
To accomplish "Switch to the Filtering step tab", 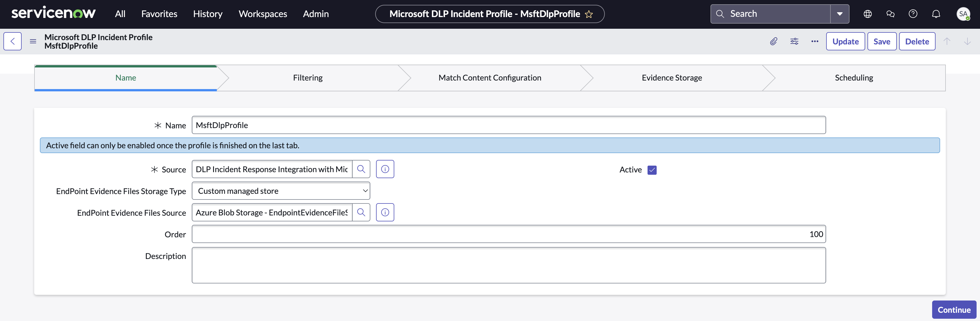I will point(308,78).
